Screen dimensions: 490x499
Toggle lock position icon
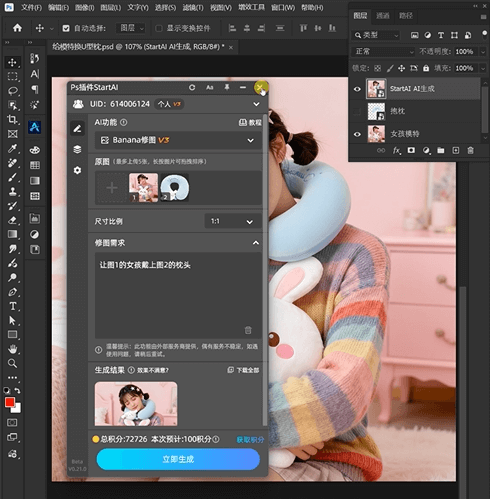pos(401,68)
